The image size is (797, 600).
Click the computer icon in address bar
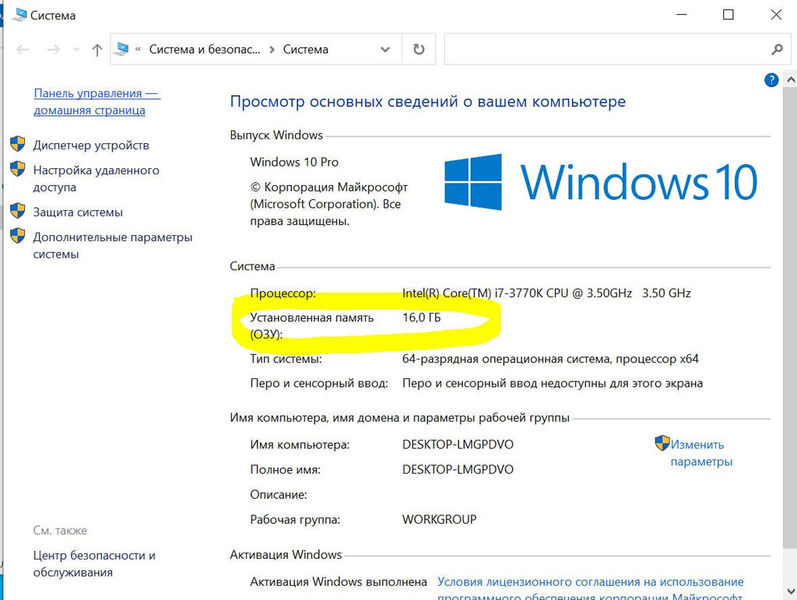click(x=121, y=49)
